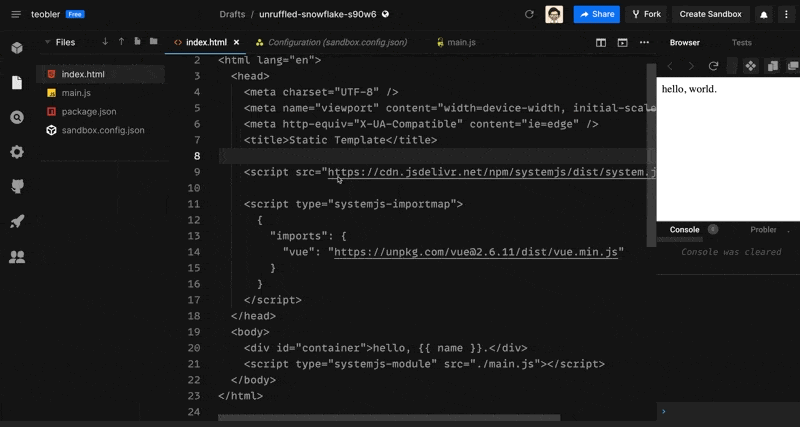Screen dimensions: 800x427
Task: Open the Console tab
Action: click(685, 230)
